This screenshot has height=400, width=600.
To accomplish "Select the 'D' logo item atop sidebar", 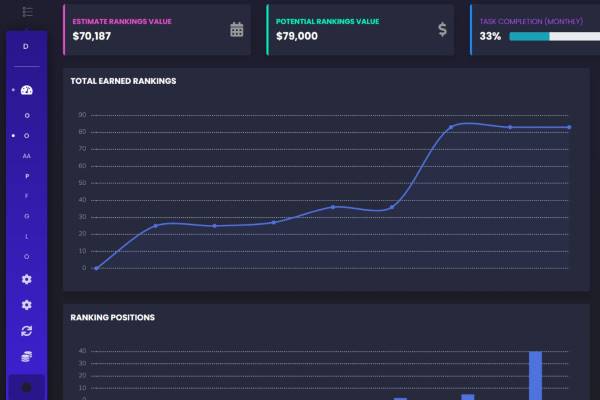I will pos(26,46).
